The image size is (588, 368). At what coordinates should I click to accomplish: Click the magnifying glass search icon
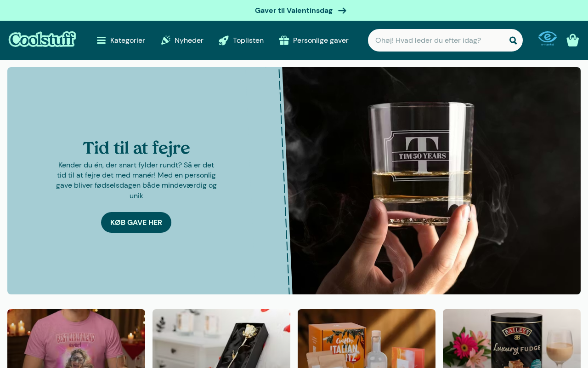point(513,40)
